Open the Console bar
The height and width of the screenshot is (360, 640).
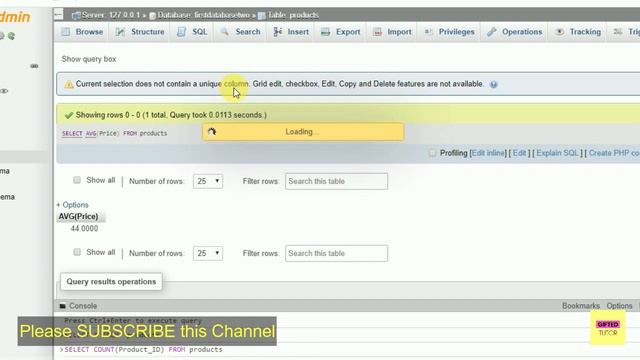tap(83, 306)
